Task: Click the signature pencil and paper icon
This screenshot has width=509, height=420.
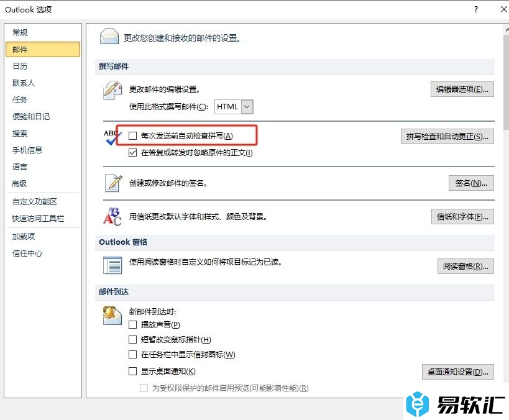Action: pos(113,183)
